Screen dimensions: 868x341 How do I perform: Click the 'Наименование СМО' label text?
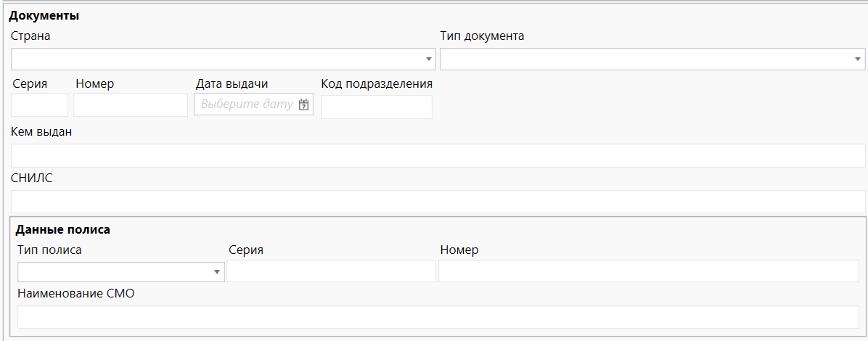click(76, 294)
